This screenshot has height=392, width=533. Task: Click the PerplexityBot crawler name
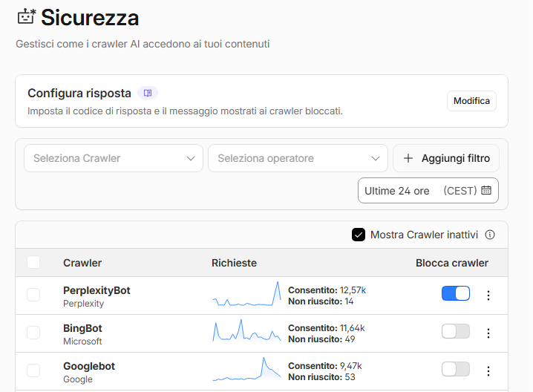click(97, 290)
